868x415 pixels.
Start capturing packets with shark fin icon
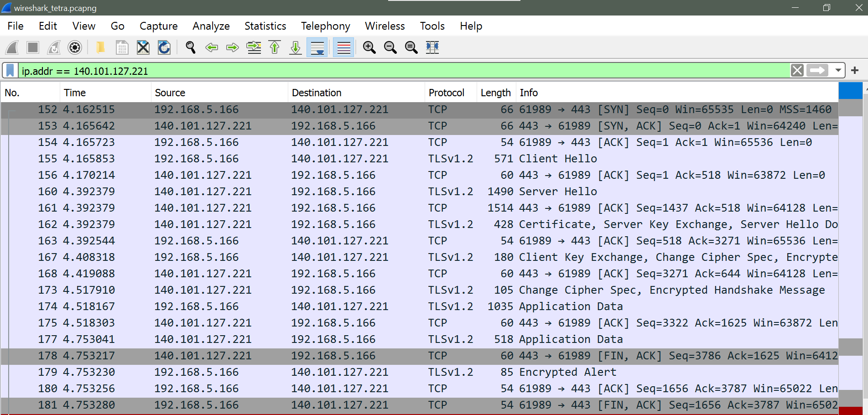coord(12,47)
